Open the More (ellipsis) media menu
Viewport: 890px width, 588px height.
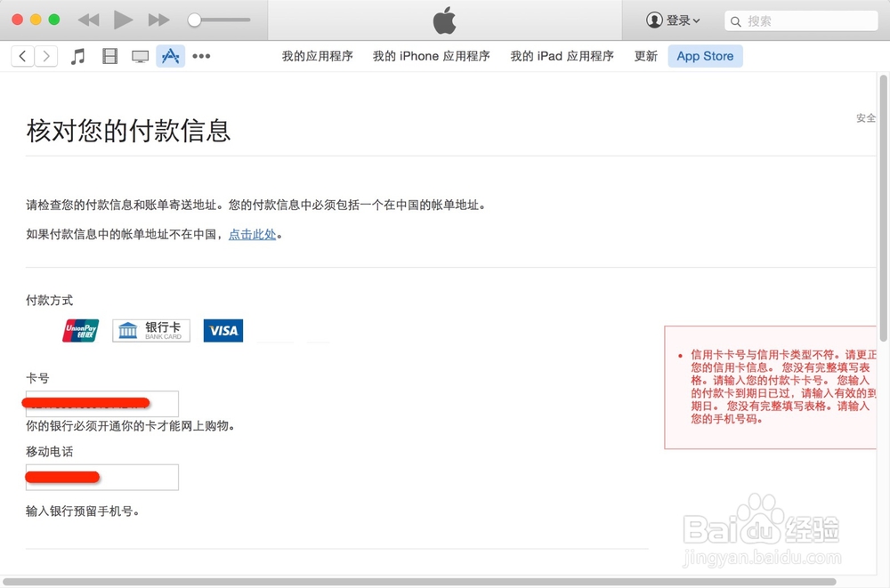pyautogui.click(x=200, y=55)
